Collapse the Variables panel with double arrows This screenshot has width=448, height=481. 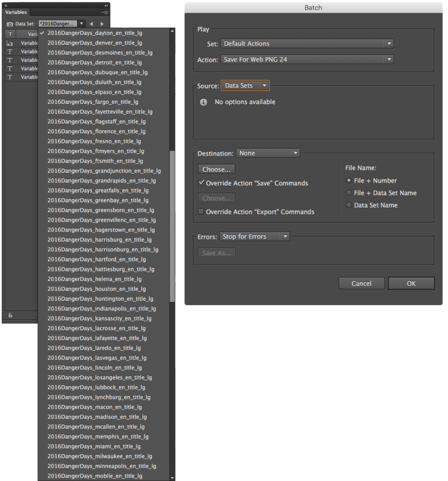click(x=106, y=6)
